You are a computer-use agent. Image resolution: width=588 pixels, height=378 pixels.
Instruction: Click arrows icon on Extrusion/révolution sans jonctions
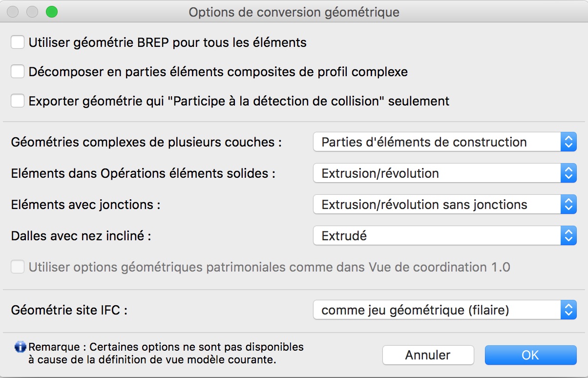[x=568, y=205]
